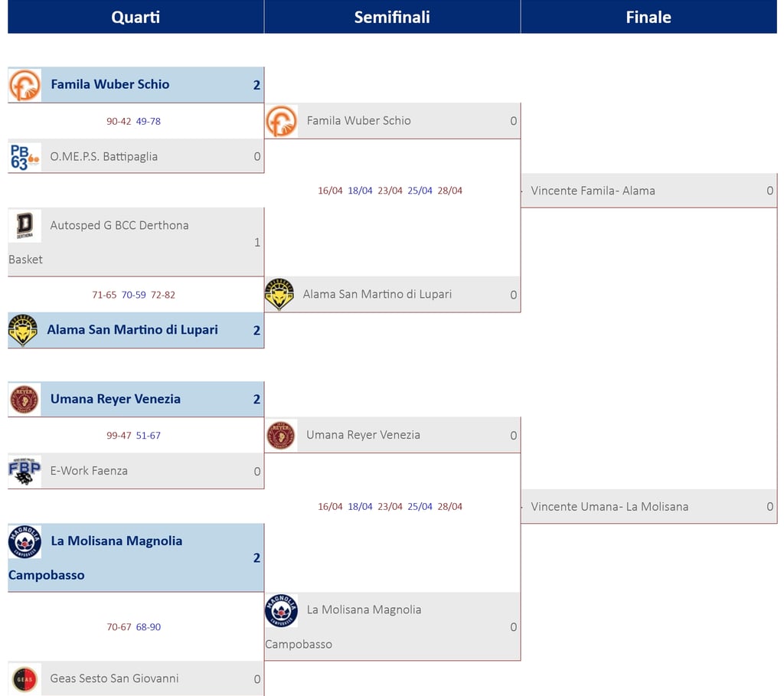Image resolution: width=784 pixels, height=696 pixels.
Task: Open the 71-65 game result
Action: 104,295
